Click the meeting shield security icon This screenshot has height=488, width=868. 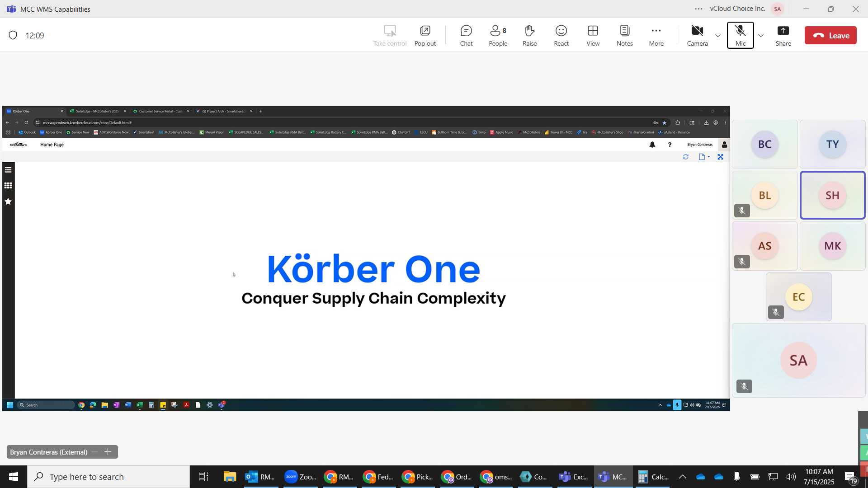(x=13, y=35)
